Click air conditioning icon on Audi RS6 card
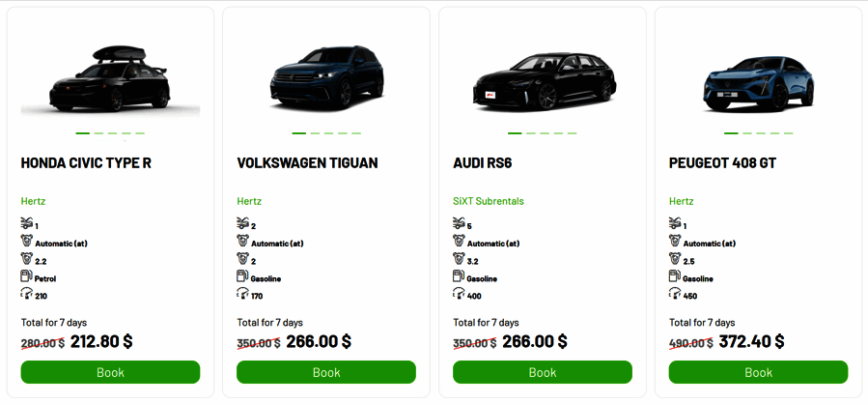Viewport: 868px width, 404px height. [459, 224]
